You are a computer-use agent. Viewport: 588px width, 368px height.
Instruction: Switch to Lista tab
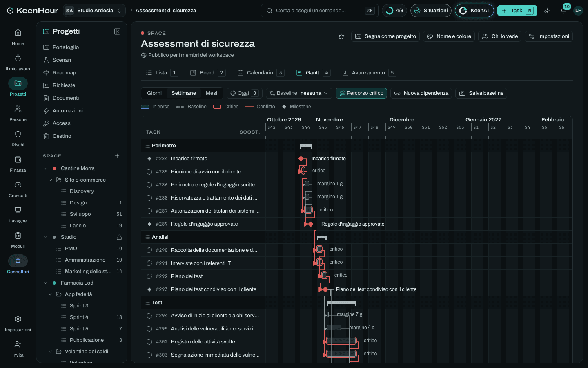pyautogui.click(x=162, y=73)
